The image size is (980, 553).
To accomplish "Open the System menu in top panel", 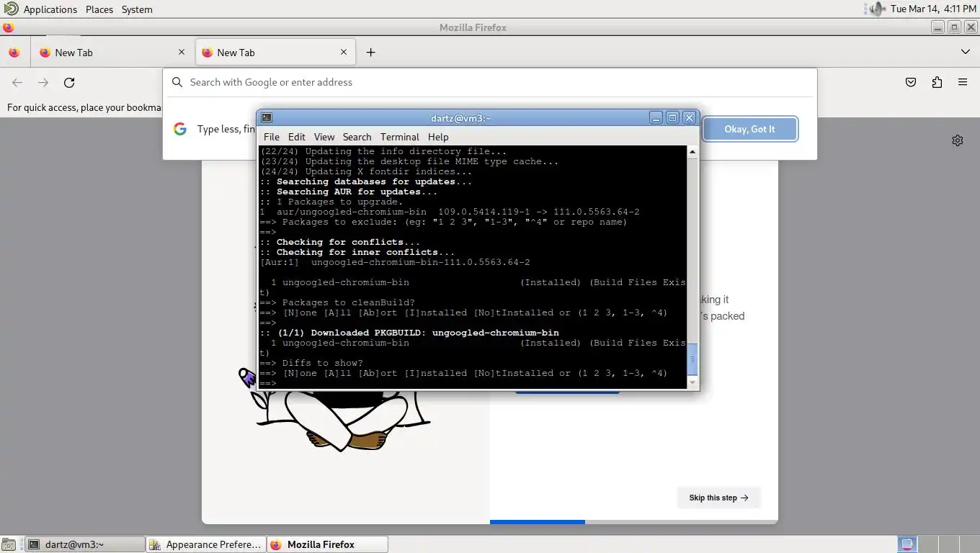I will [x=137, y=9].
